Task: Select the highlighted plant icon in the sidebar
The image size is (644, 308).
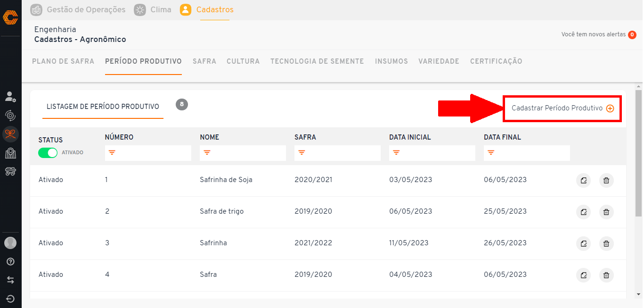Action: tap(10, 134)
